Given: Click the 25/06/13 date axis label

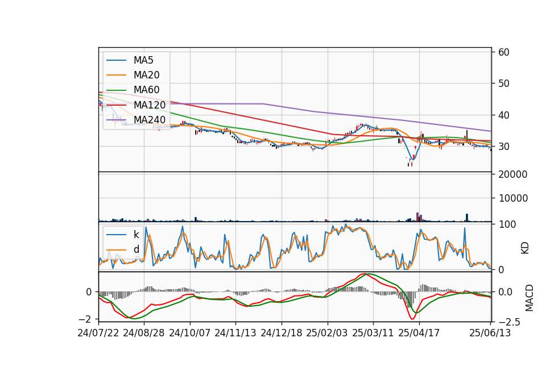Looking at the screenshot, I should pyautogui.click(x=490, y=333).
